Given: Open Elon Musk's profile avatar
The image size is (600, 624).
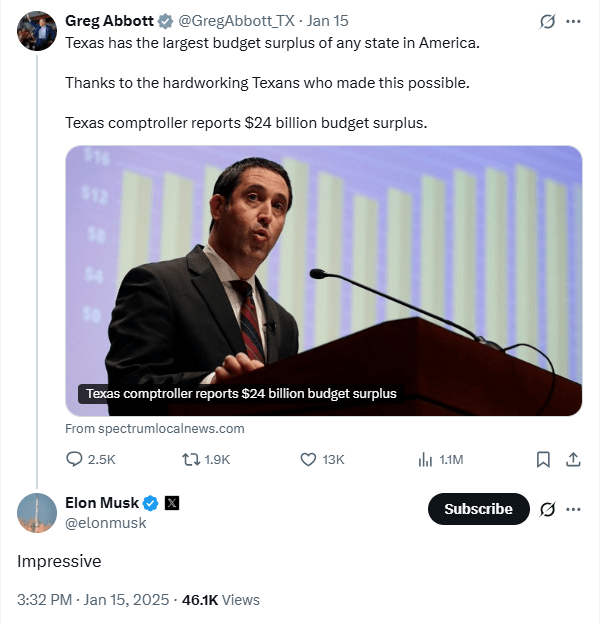Looking at the screenshot, I should point(37,512).
